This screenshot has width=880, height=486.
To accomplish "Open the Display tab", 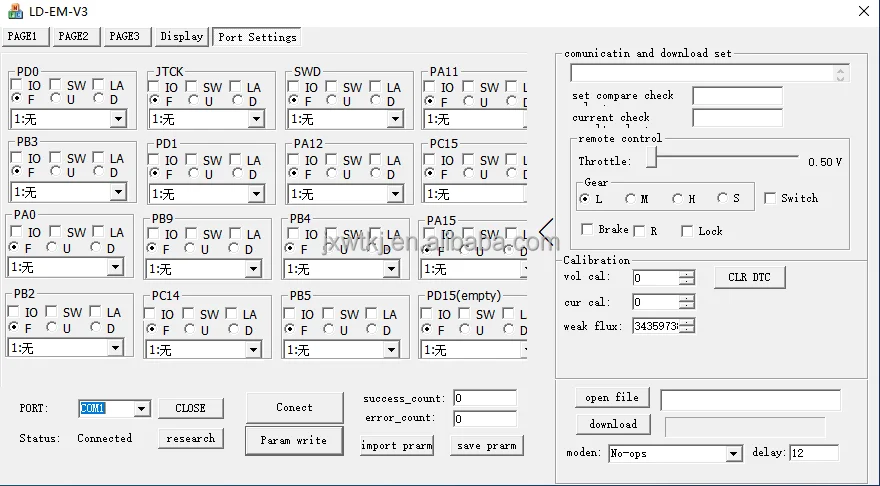I will 181,36.
